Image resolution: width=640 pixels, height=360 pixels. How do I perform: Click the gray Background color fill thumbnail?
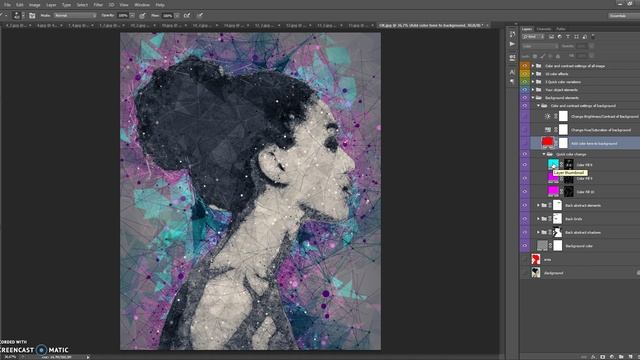(542, 246)
